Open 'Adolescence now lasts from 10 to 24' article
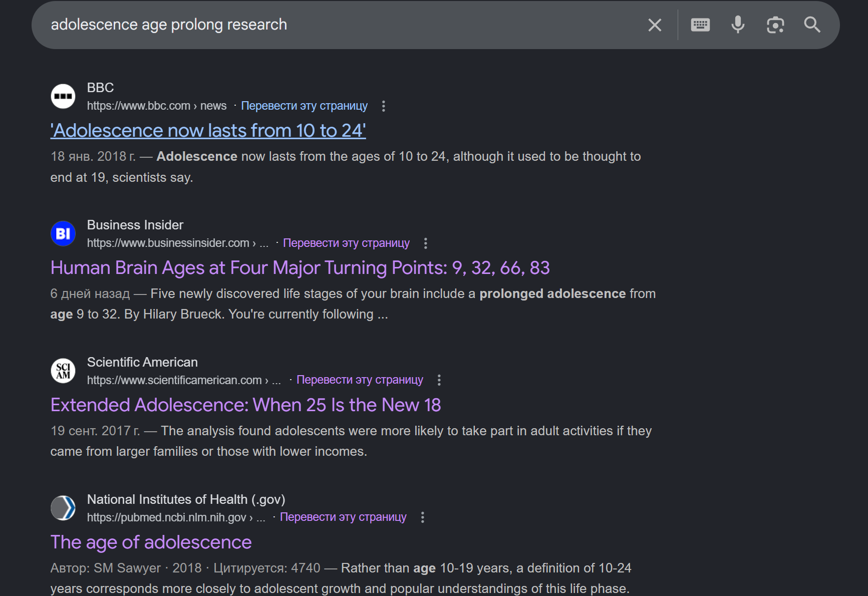The width and height of the screenshot is (868, 596). click(208, 131)
